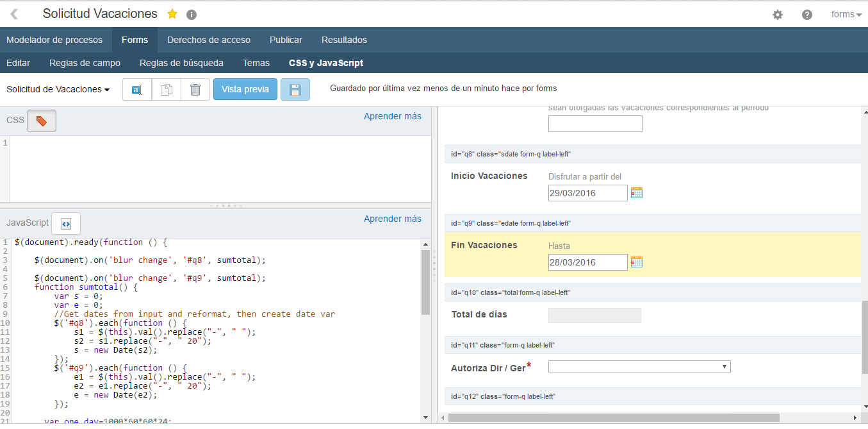
Task: Click the Inicio Vacaciones label
Action: pos(489,176)
